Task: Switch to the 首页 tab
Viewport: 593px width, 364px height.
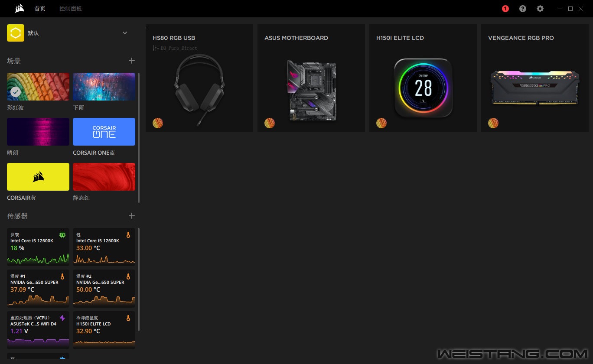Action: (40, 9)
